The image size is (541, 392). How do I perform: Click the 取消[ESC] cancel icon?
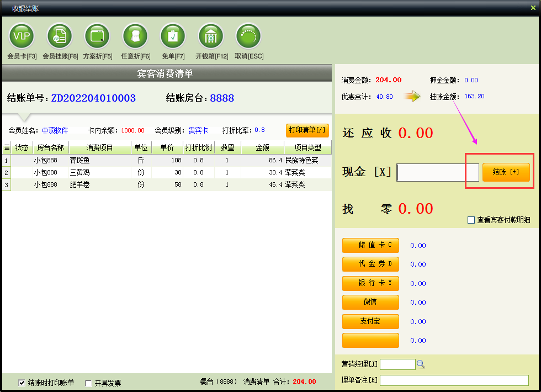pyautogui.click(x=248, y=36)
